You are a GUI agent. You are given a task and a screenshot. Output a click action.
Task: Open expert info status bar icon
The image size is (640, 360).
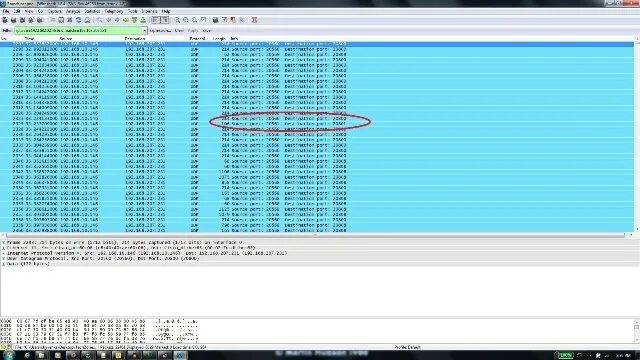point(4,347)
